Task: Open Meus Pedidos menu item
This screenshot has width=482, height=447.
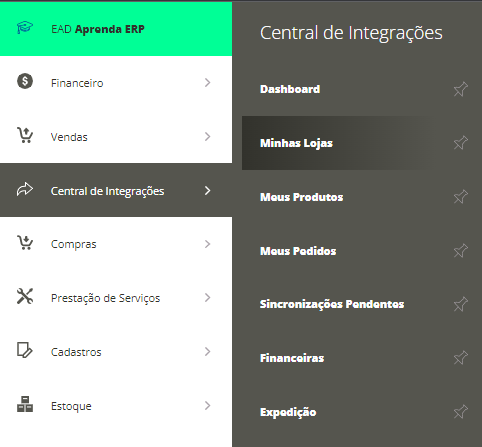Action: 298,251
